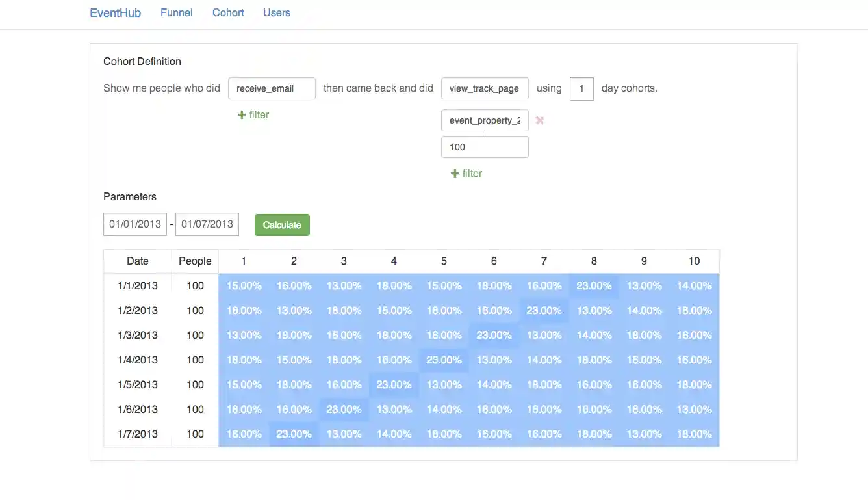Screen dimensions: 868x500
Task: Select the day cohorts number field
Action: 581,88
